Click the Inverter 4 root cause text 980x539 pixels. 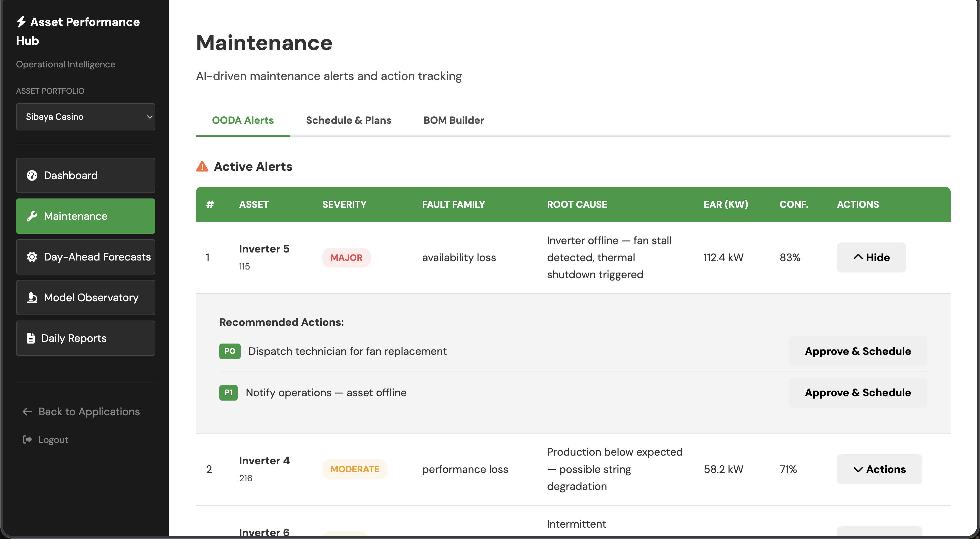614,469
